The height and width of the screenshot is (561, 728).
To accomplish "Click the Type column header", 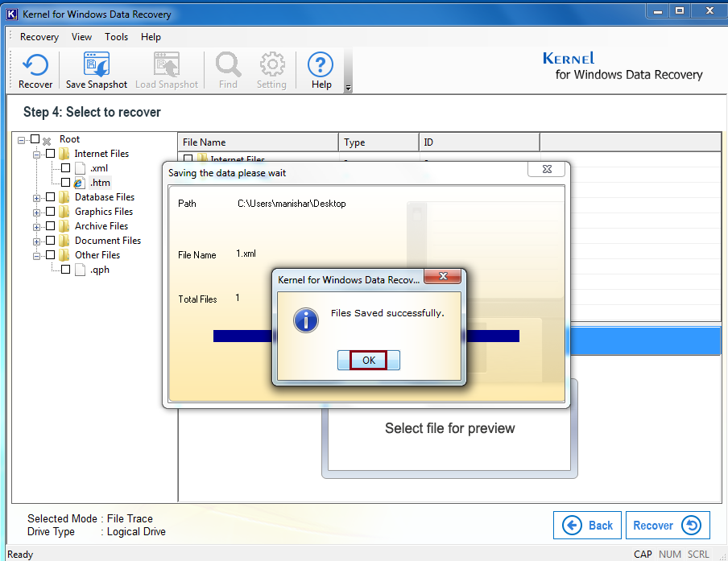I will click(x=378, y=142).
